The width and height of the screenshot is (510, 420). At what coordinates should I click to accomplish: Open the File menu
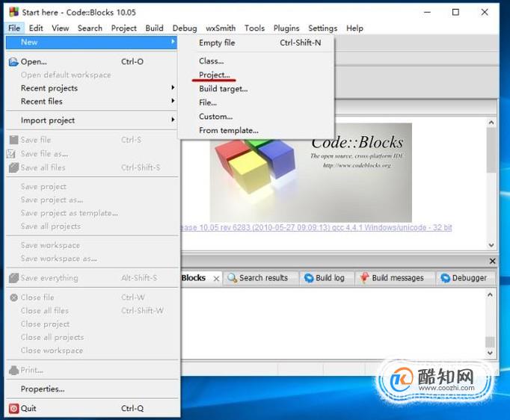click(x=14, y=28)
